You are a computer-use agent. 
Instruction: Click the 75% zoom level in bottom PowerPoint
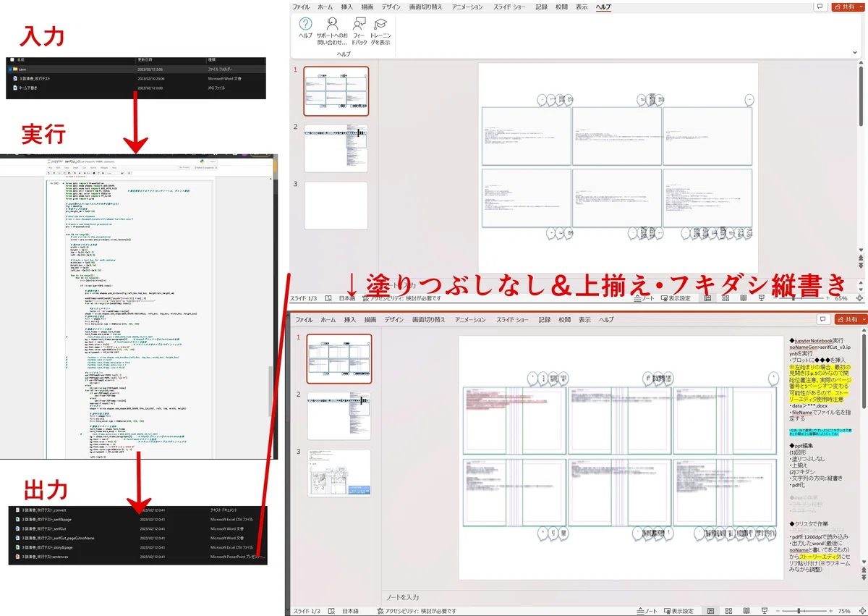click(845, 611)
